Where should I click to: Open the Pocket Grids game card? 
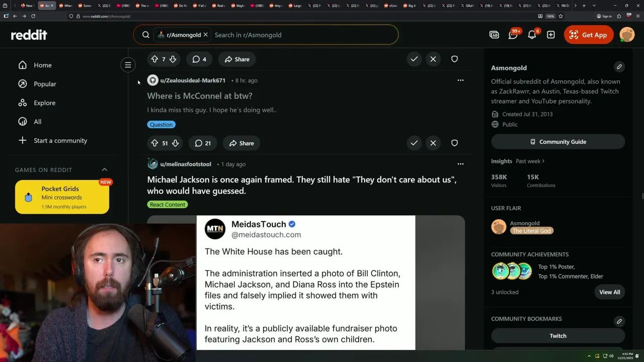tap(62, 197)
